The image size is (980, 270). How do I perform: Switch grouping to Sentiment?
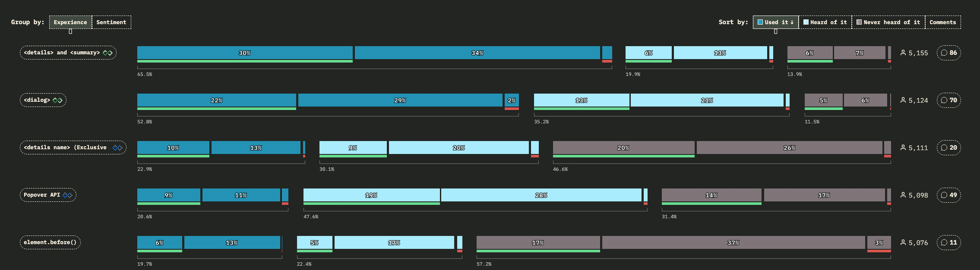click(111, 22)
